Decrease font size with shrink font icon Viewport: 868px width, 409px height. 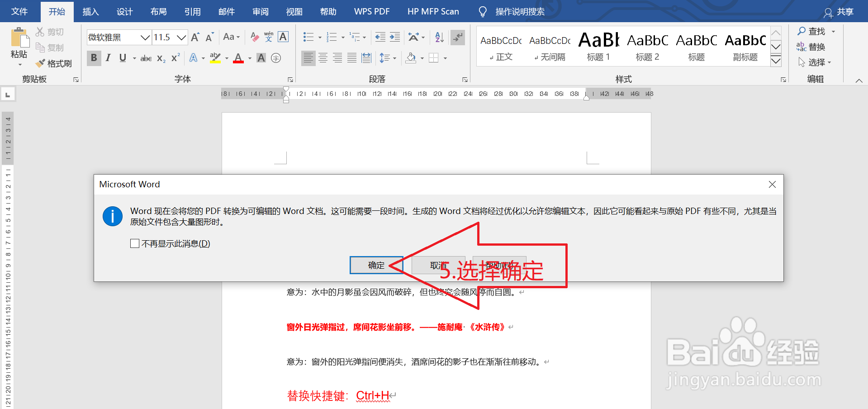209,37
